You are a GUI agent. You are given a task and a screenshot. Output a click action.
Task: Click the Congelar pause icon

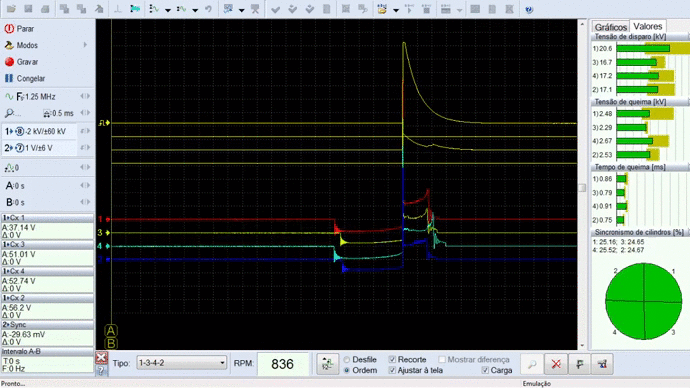tap(9, 78)
